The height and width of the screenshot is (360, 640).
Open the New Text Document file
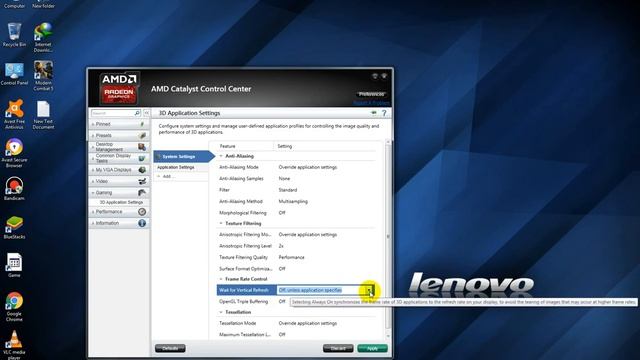point(43,115)
